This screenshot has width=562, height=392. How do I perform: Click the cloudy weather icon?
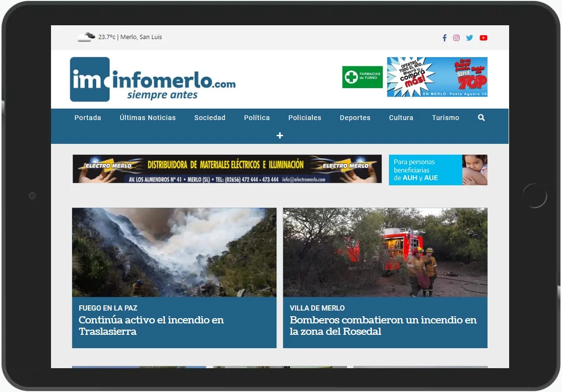coord(86,37)
